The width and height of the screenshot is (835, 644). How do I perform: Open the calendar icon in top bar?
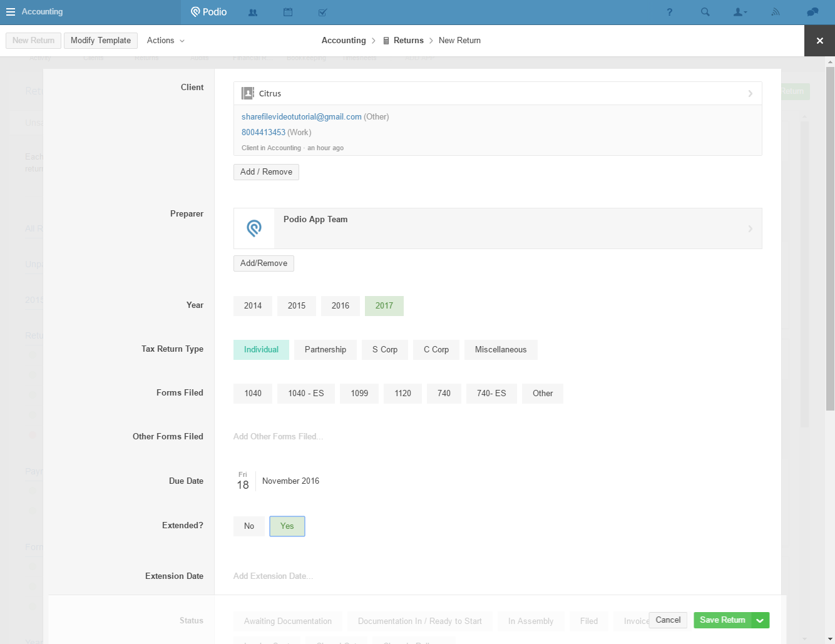pos(288,12)
